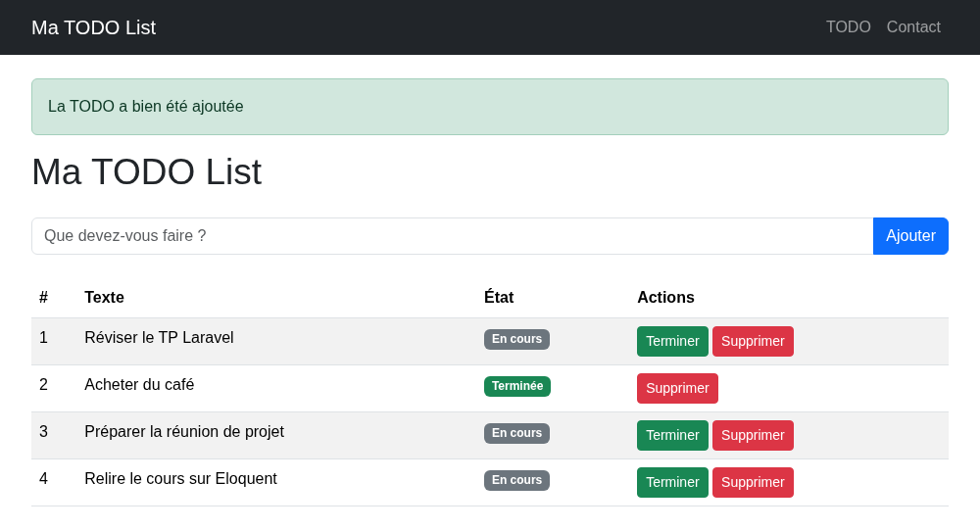The image size is (980, 530).
Task: Click Supprimer for Réviser le TP Laravel
Action: point(753,341)
